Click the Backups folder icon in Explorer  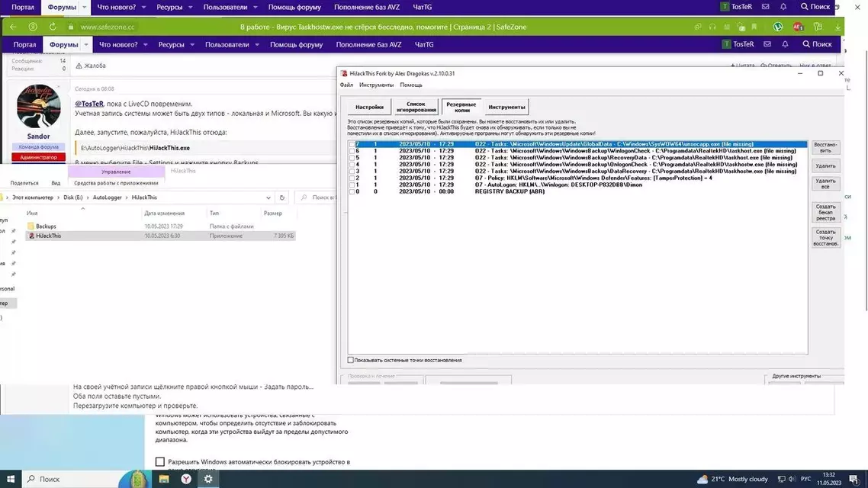tap(31, 226)
